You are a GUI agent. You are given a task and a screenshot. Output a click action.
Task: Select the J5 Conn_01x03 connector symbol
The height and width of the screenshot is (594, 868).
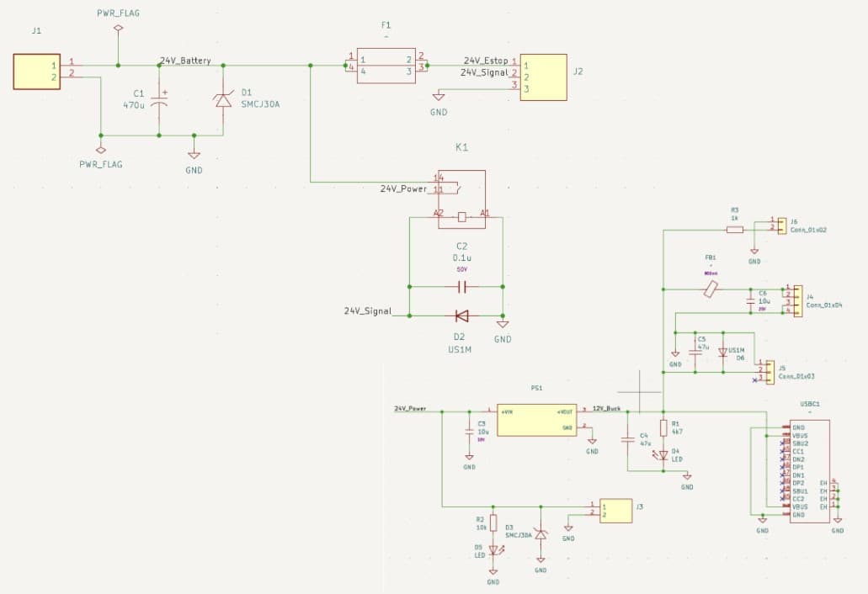[770, 372]
